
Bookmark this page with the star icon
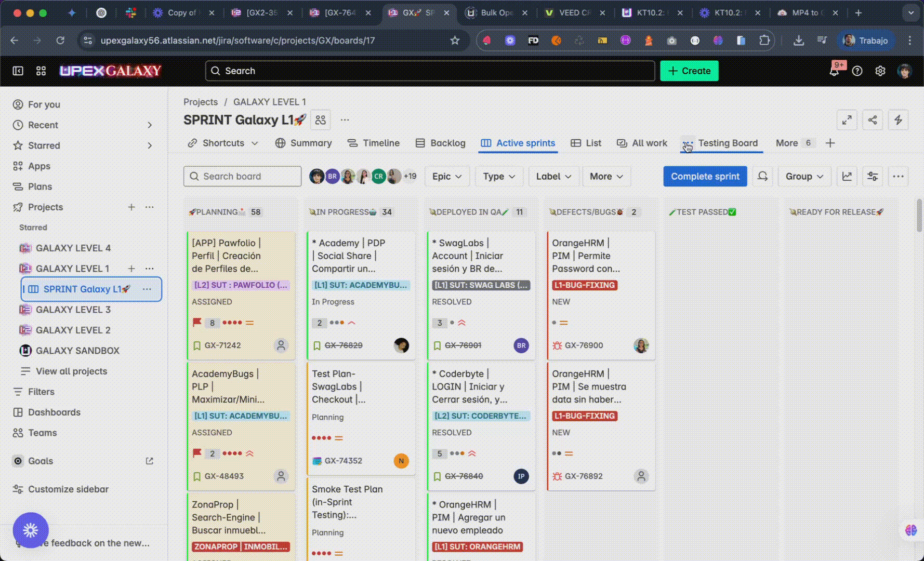click(x=455, y=41)
